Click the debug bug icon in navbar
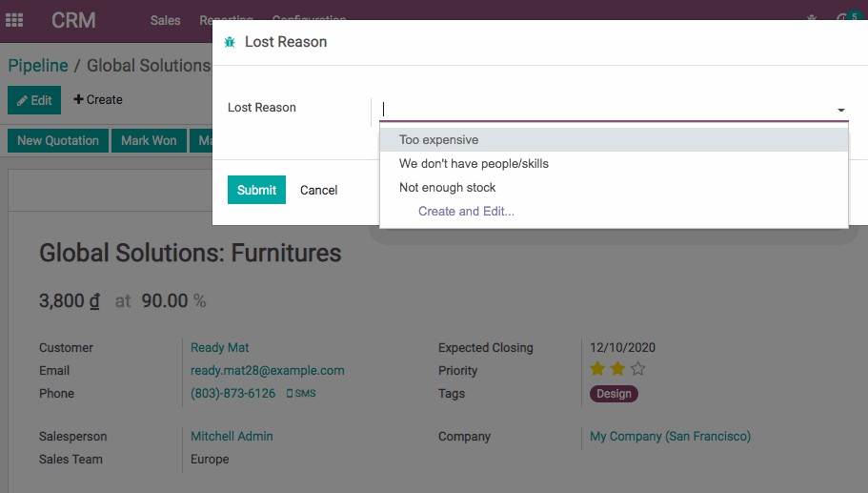 coord(812,18)
